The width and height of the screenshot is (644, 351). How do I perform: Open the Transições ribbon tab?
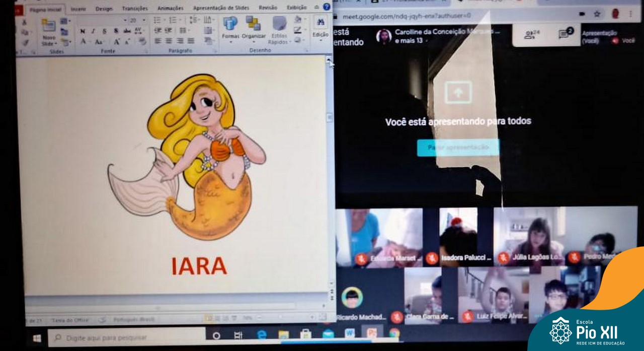click(135, 9)
